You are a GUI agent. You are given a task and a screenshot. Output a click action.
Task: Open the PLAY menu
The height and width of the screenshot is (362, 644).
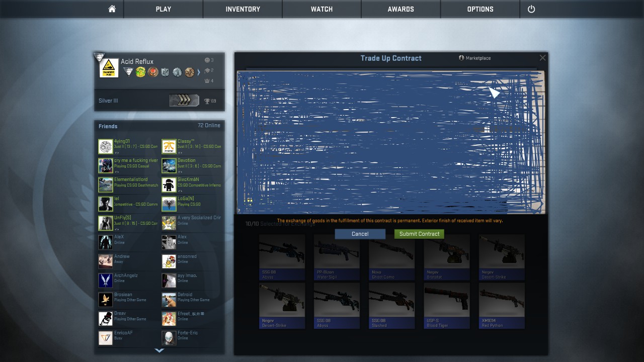point(164,9)
